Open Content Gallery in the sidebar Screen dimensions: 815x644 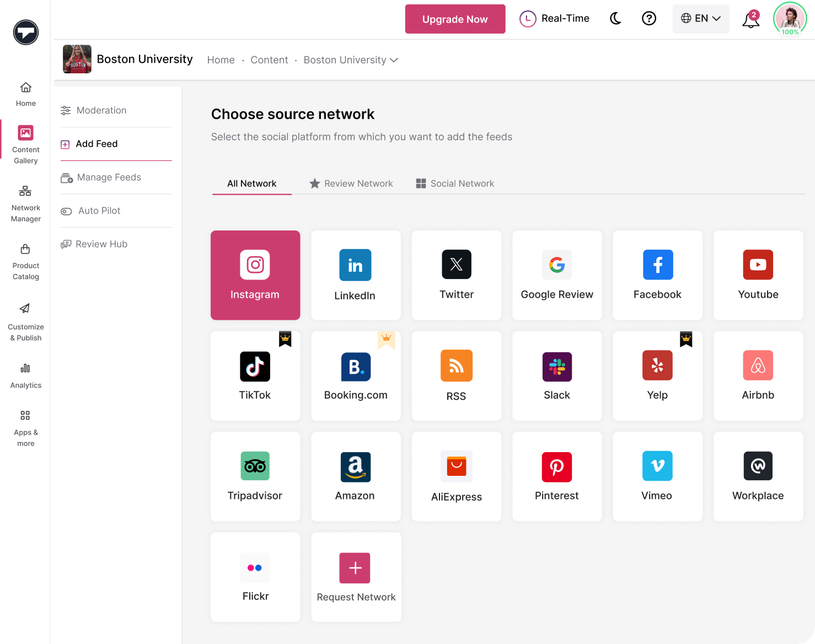point(26,145)
